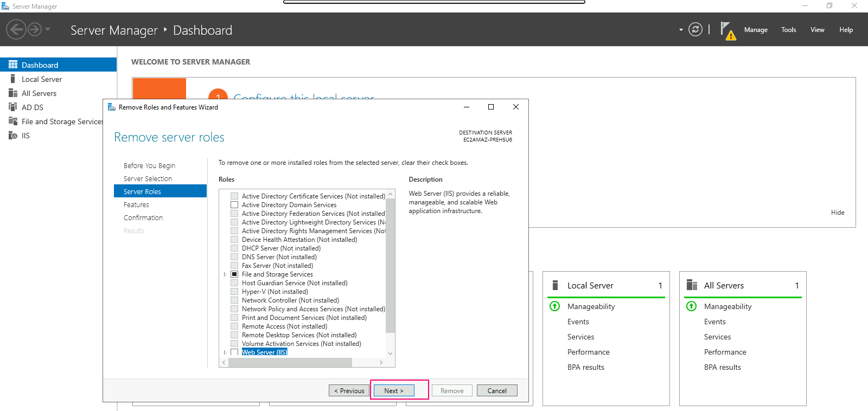This screenshot has width=868, height=411.
Task: Click the roles list scroll-down arrow
Action: (390, 354)
